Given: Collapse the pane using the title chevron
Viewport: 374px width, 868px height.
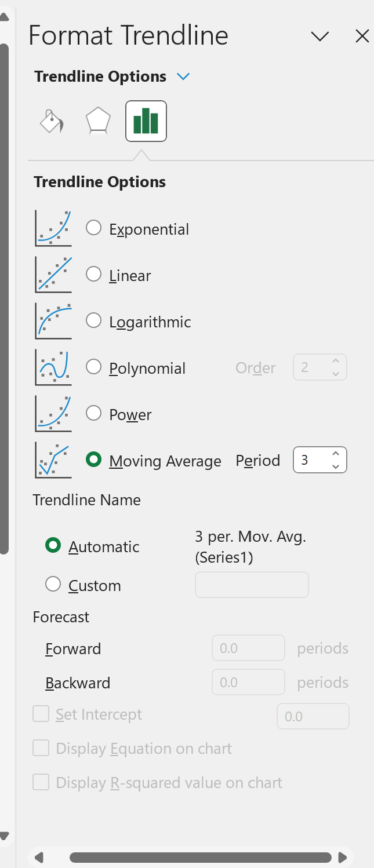Looking at the screenshot, I should [319, 36].
